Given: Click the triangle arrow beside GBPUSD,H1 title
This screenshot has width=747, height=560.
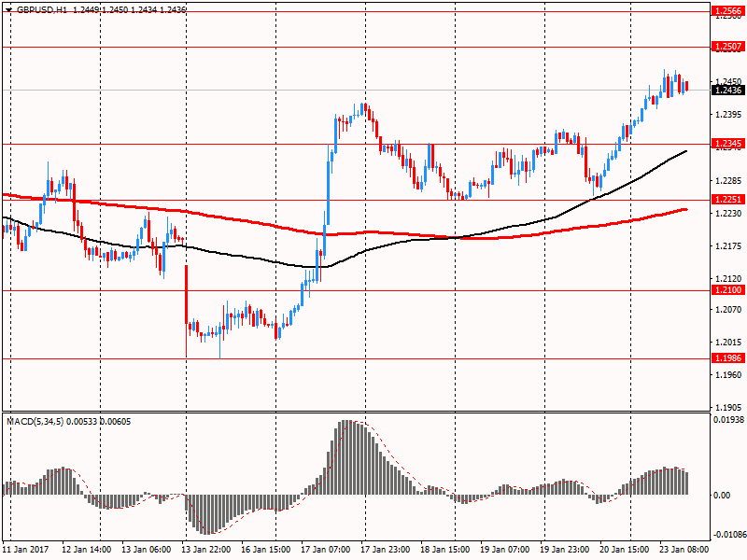Looking at the screenshot, I should (x=8, y=9).
